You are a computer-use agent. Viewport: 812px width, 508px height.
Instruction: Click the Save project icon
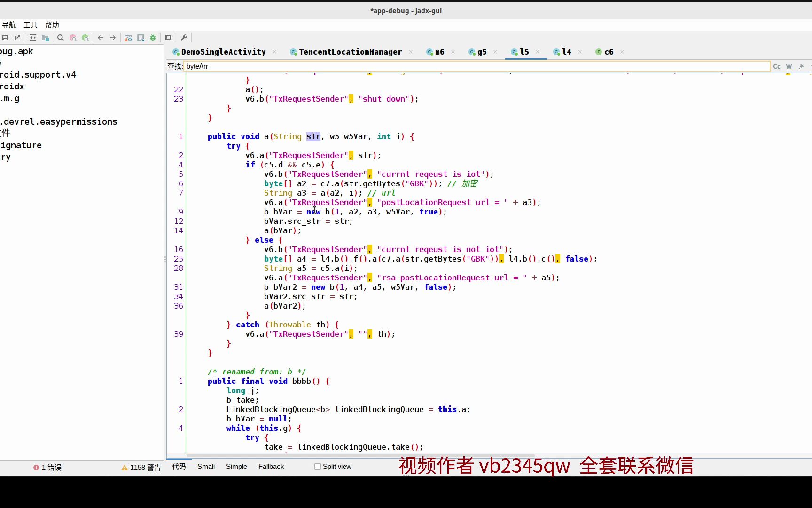[5, 38]
